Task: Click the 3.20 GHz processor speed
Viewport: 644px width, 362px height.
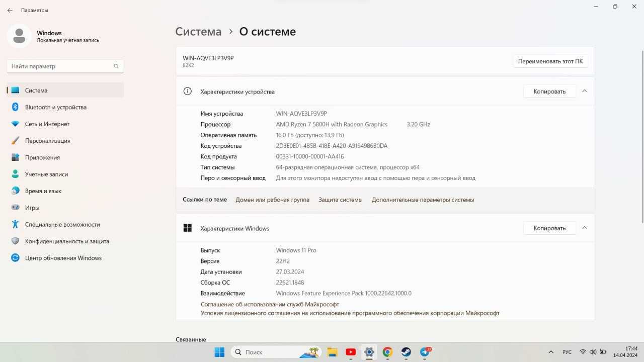Action: 418,124
